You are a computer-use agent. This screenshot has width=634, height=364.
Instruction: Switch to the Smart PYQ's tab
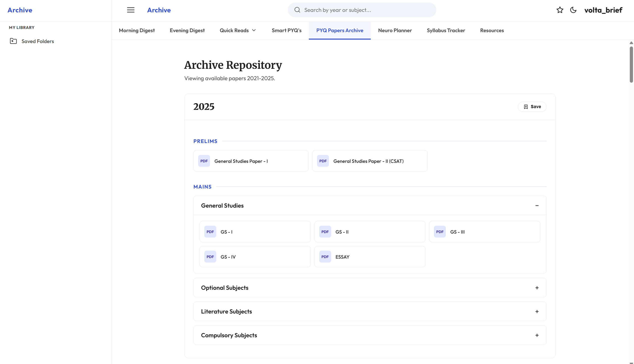coord(286,30)
